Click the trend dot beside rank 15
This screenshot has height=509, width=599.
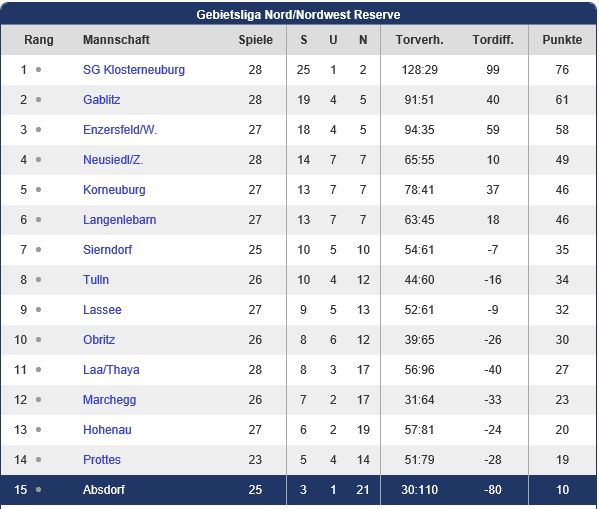39,490
